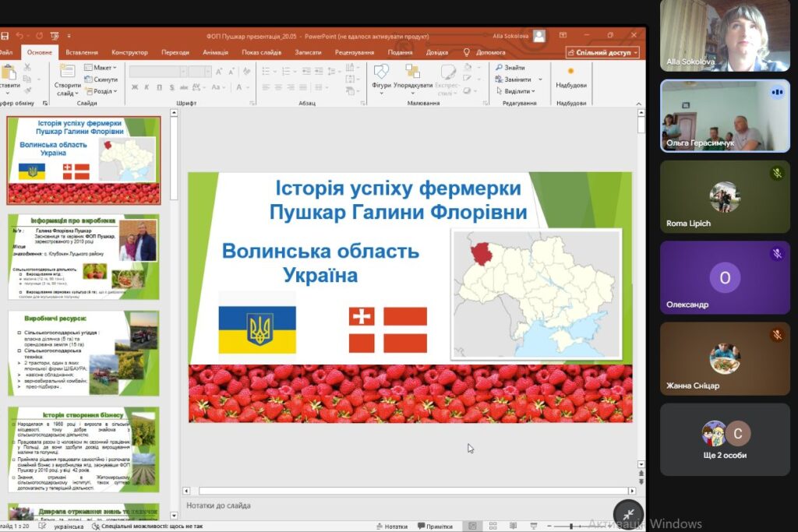Image resolution: width=798 pixels, height=532 pixels.
Task: Open paragraph dialog launcher in Абзац group
Action: [x=363, y=104]
